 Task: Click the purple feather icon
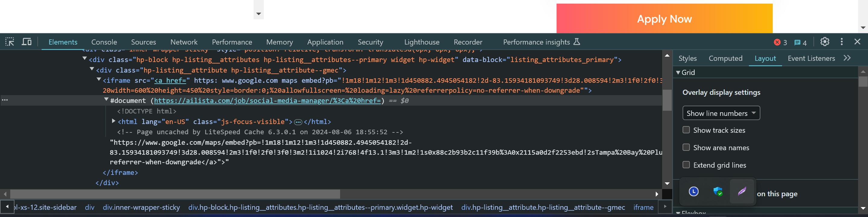click(742, 191)
